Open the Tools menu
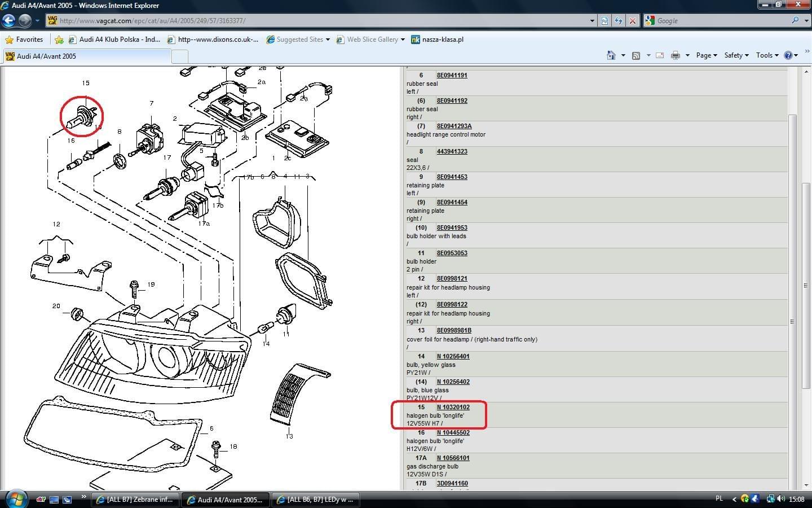Viewport: 812px width, 508px height. [x=767, y=55]
